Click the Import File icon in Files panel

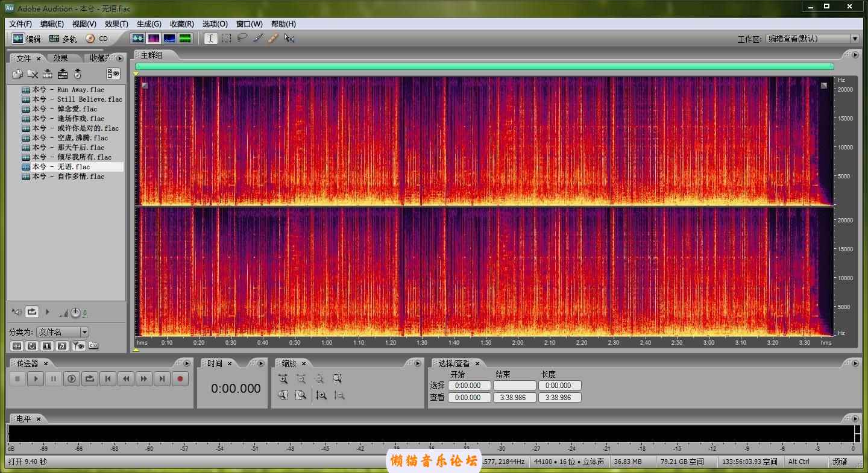[x=17, y=74]
